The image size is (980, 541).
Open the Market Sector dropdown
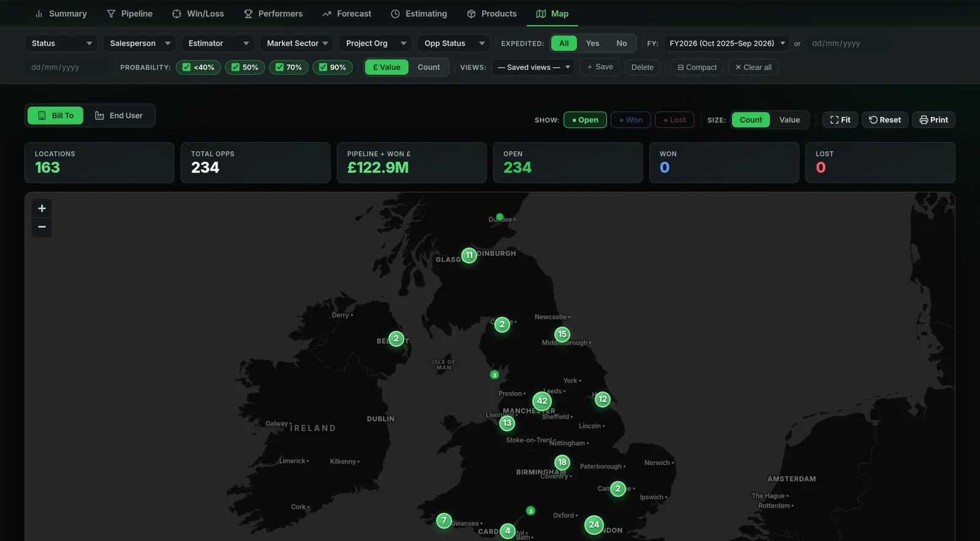(296, 44)
